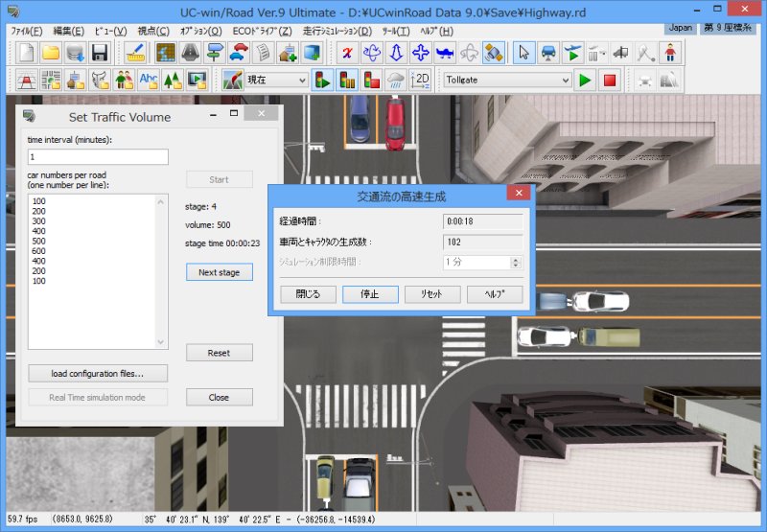
Task: Open the 走行シミュレーション(D) menu
Action: click(337, 31)
